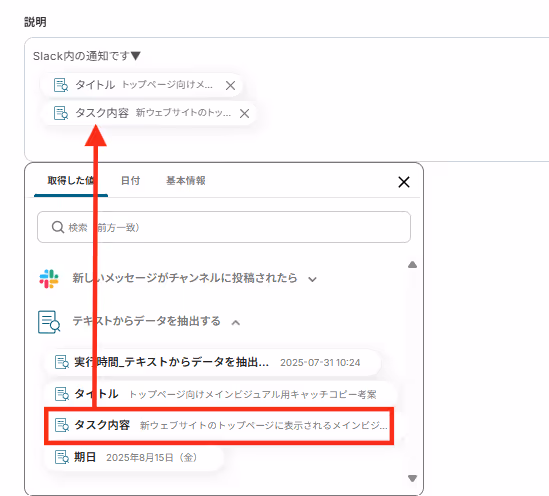
Task: Click the scroll up arrow in list
Action: pyautogui.click(x=412, y=265)
